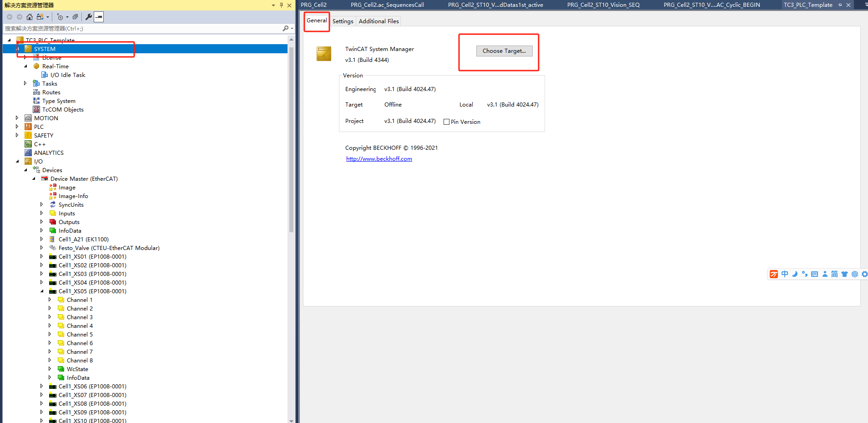Image resolution: width=868 pixels, height=423 pixels.
Task: Click the search magnifier icon in Solution Explorer
Action: point(285,28)
